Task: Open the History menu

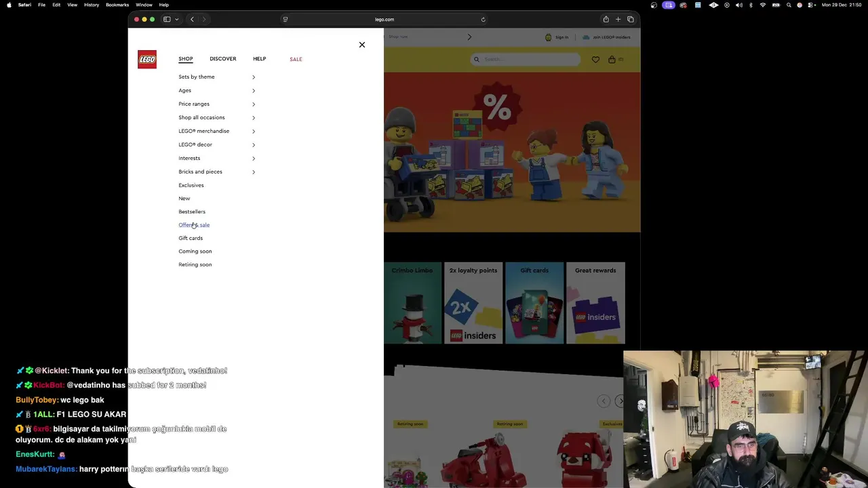Action: point(92,5)
